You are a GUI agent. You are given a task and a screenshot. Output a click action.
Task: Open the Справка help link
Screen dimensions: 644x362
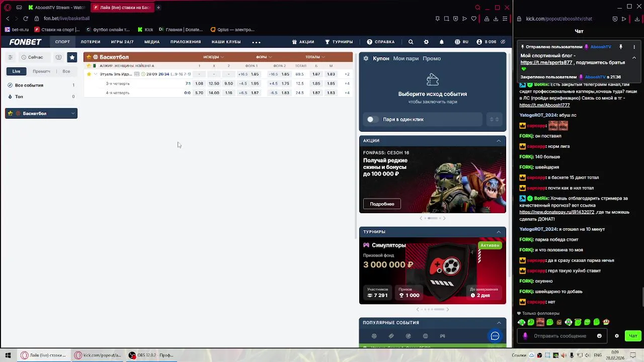pyautogui.click(x=380, y=42)
